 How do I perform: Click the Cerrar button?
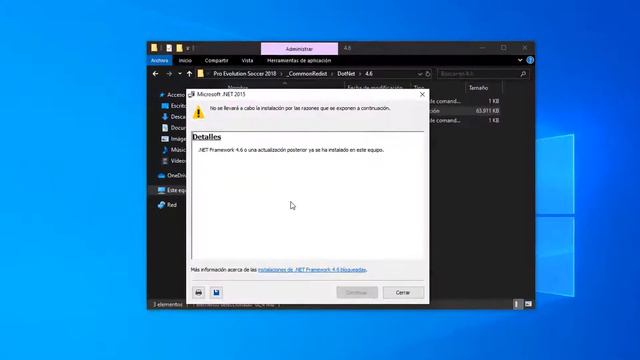click(x=403, y=292)
